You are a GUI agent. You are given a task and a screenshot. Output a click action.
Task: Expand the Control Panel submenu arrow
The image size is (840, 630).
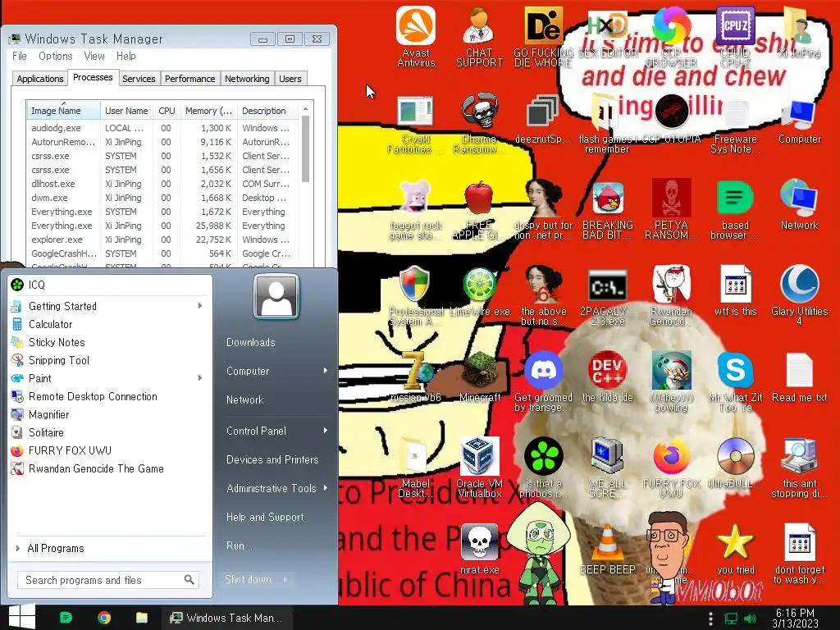325,431
